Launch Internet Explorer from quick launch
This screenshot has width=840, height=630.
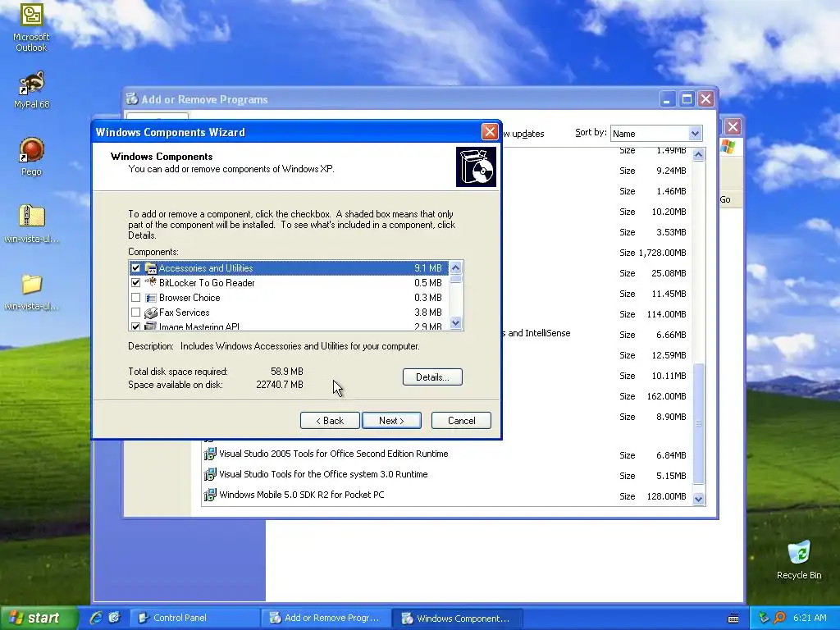[96, 618]
